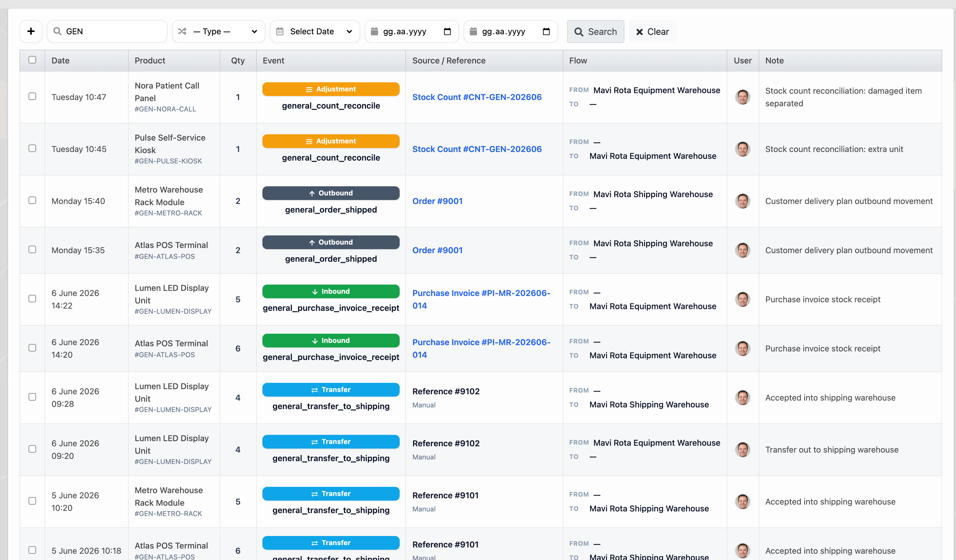Click Reference #9101 in 5 June 10:20 row
This screenshot has width=956, height=560.
(445, 495)
